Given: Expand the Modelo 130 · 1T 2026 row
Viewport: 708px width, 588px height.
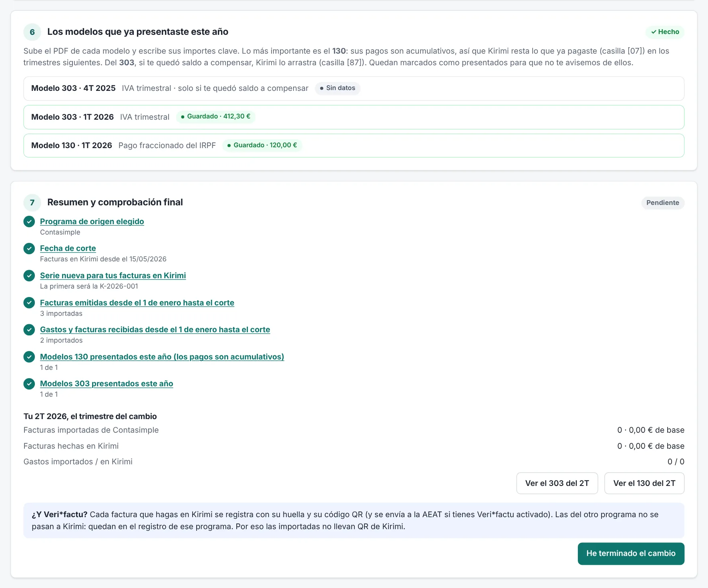Looking at the screenshot, I should coord(354,145).
